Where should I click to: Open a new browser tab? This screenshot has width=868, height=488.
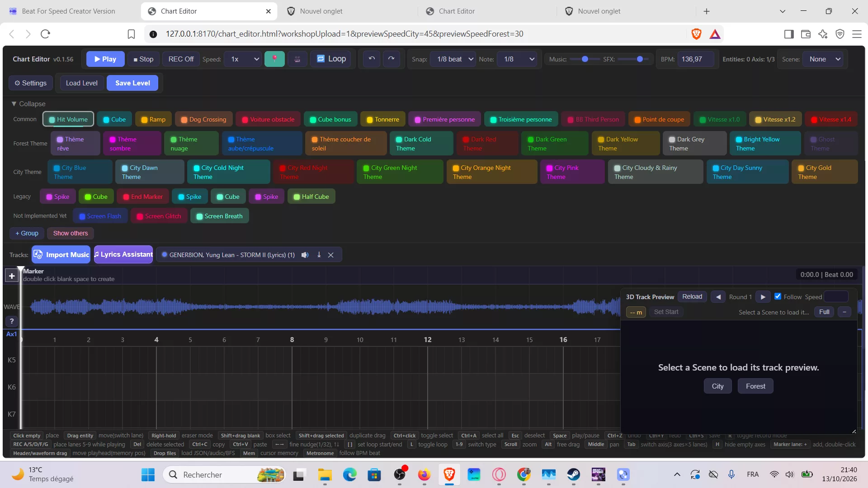coord(707,11)
